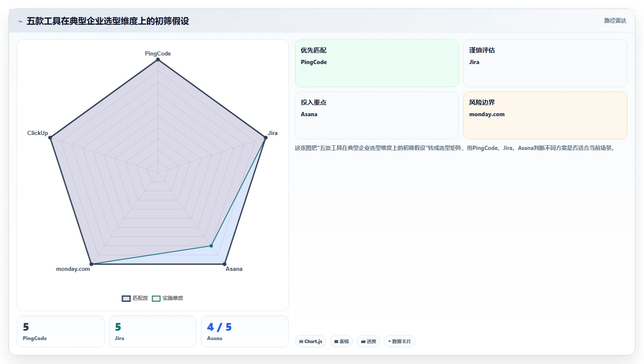
Task: Click the Chart.js tag chip
Action: (x=311, y=341)
